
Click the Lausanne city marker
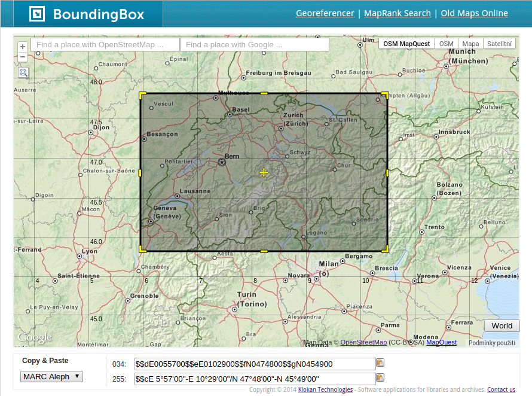tap(177, 196)
